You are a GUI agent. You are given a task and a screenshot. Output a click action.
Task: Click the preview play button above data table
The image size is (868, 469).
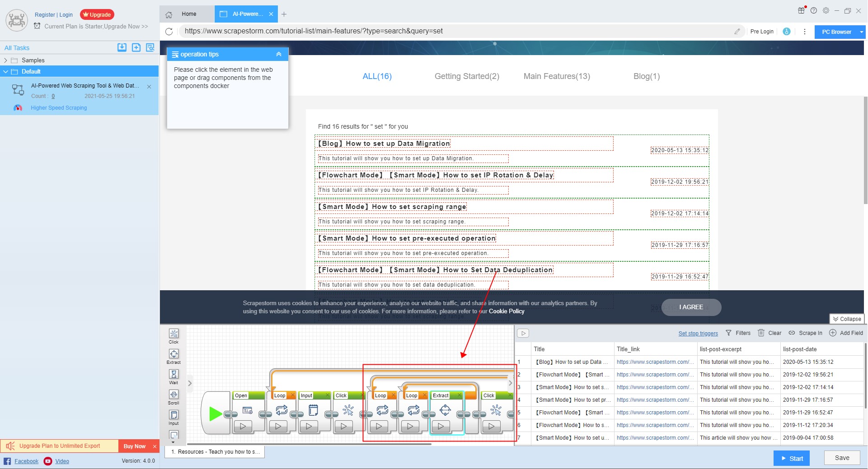pos(523,333)
